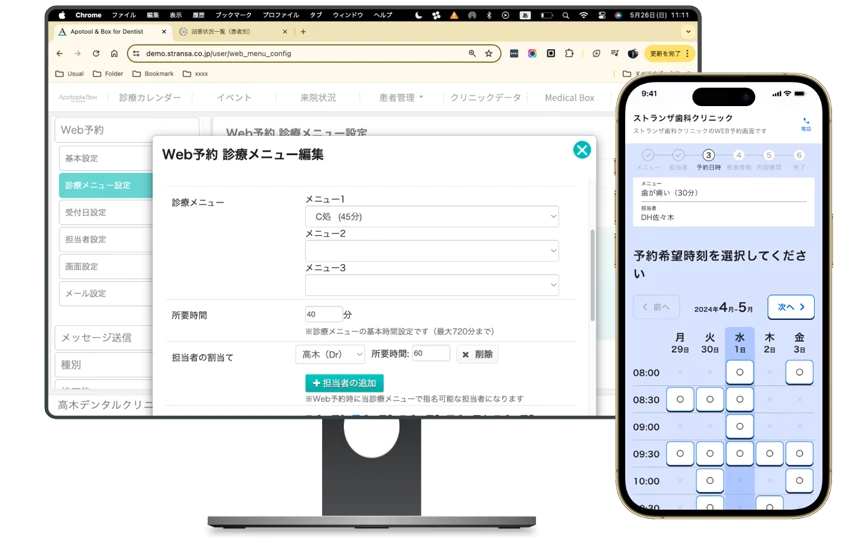
Task: Expand the 患者管理 navigation dropdown
Action: 401,98
